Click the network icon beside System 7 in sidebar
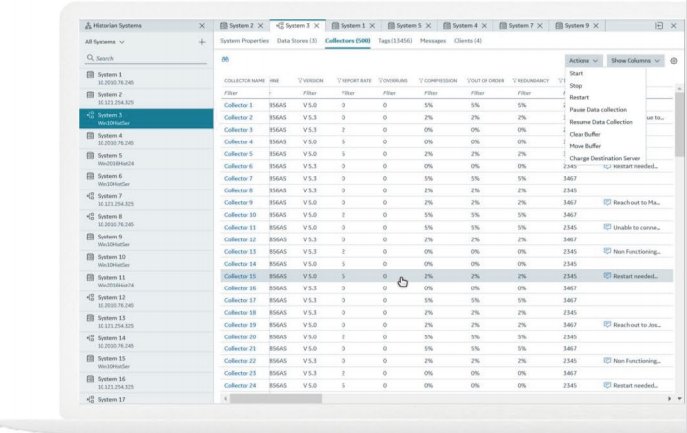The image size is (687, 433). point(90,196)
